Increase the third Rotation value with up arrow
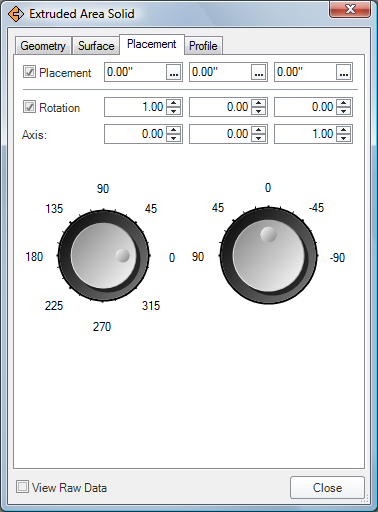 coord(344,103)
